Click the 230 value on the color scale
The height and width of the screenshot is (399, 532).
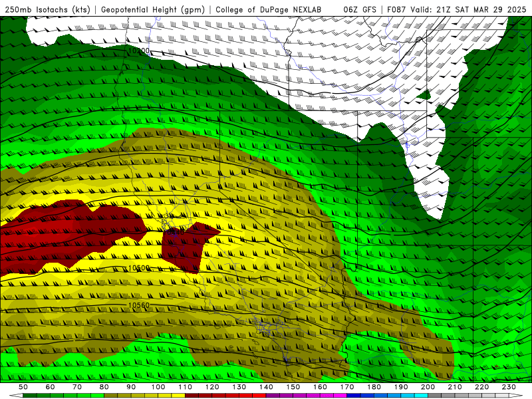pyautogui.click(x=509, y=387)
